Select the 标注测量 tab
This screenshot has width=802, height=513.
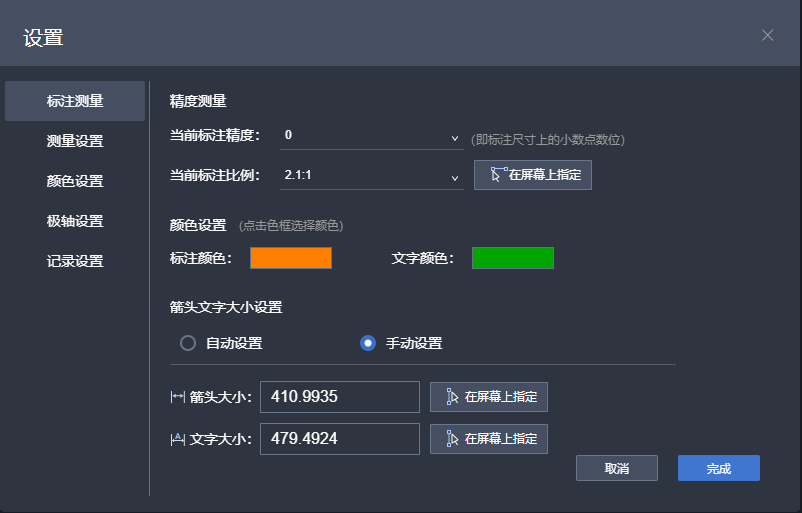click(x=75, y=101)
